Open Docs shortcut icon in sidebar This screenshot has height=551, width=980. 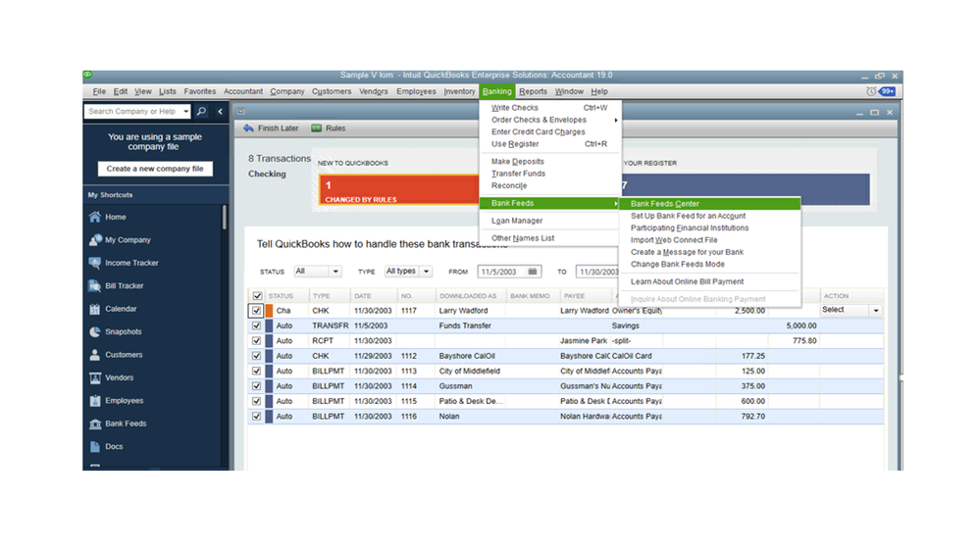94,447
